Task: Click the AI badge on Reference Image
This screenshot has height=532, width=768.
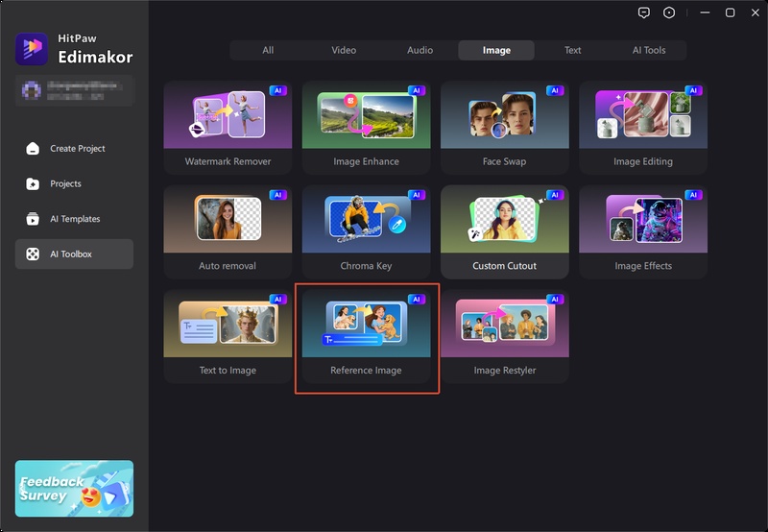Action: [x=417, y=300]
